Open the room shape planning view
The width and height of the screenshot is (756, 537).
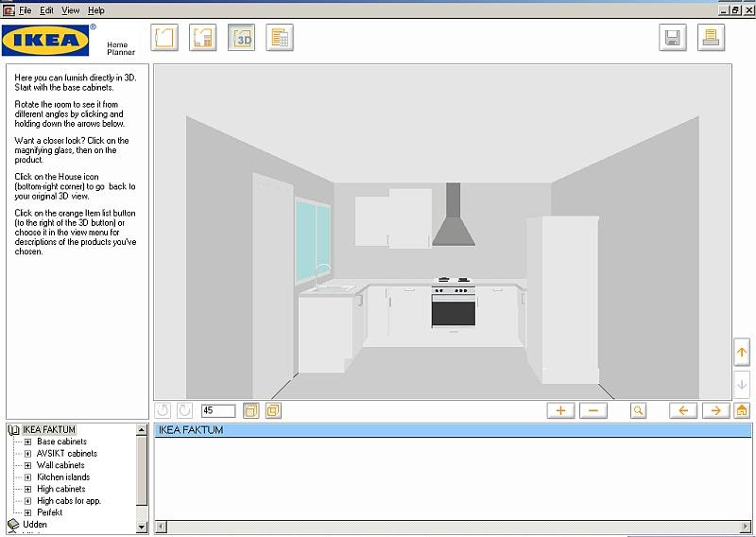point(164,38)
